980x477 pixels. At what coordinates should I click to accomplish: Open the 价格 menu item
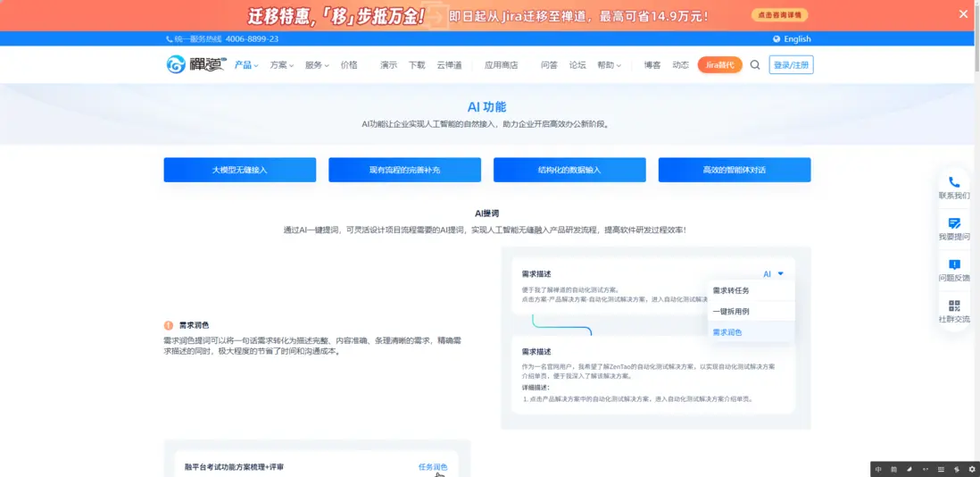[349, 64]
